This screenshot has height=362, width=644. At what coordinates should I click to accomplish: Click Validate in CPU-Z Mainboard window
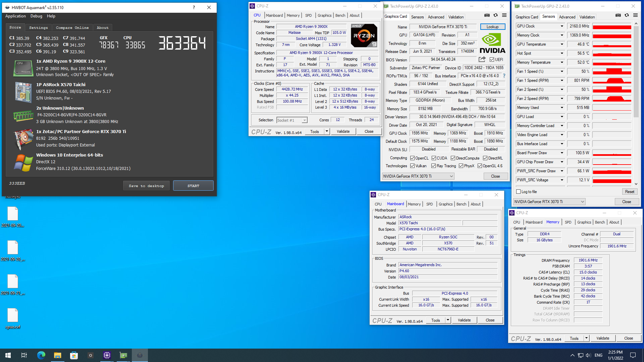[464, 320]
